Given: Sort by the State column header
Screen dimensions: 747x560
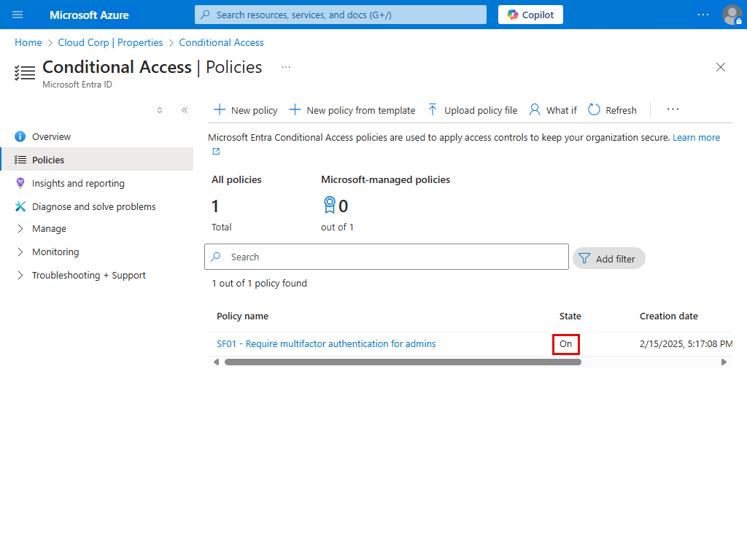Looking at the screenshot, I should click(570, 316).
